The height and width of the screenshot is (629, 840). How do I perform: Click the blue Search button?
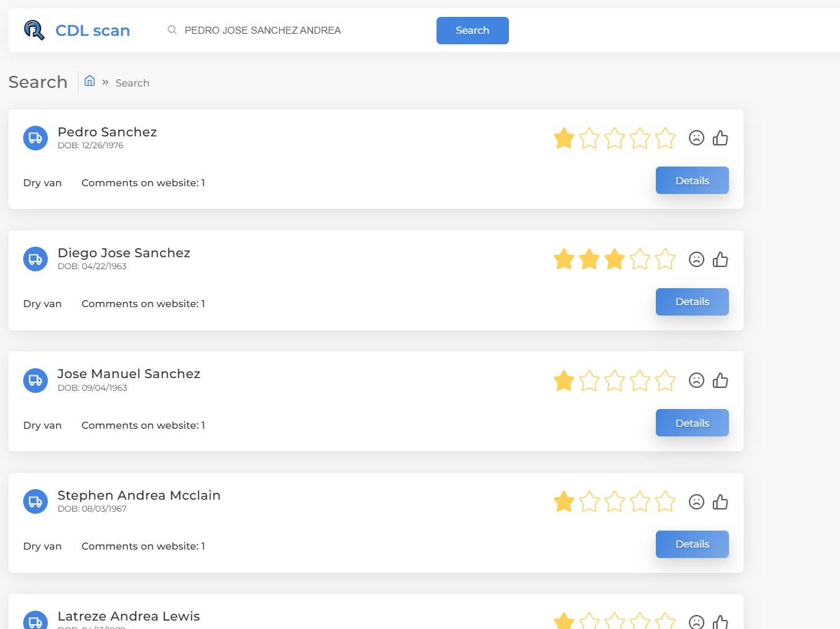point(472,30)
